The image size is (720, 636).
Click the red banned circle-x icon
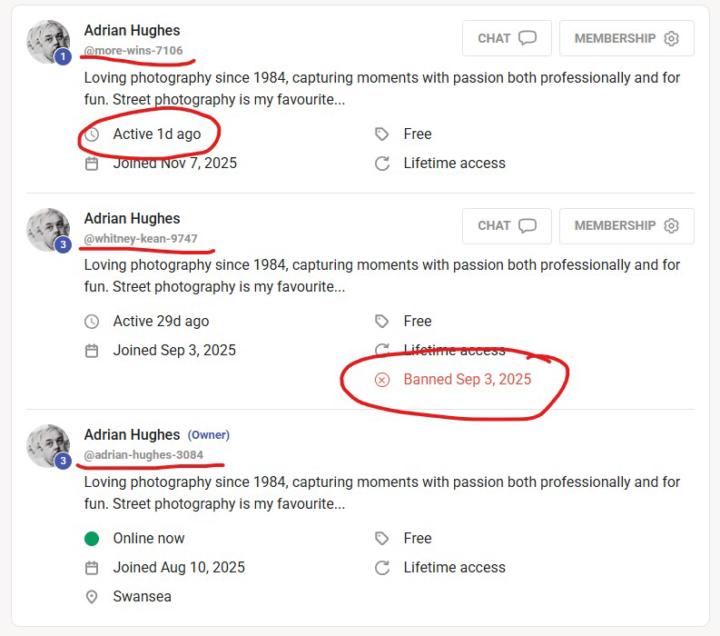[382, 380]
